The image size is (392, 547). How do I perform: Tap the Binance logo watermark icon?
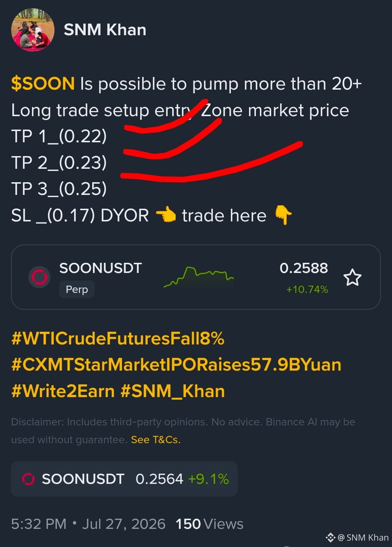pos(330,538)
